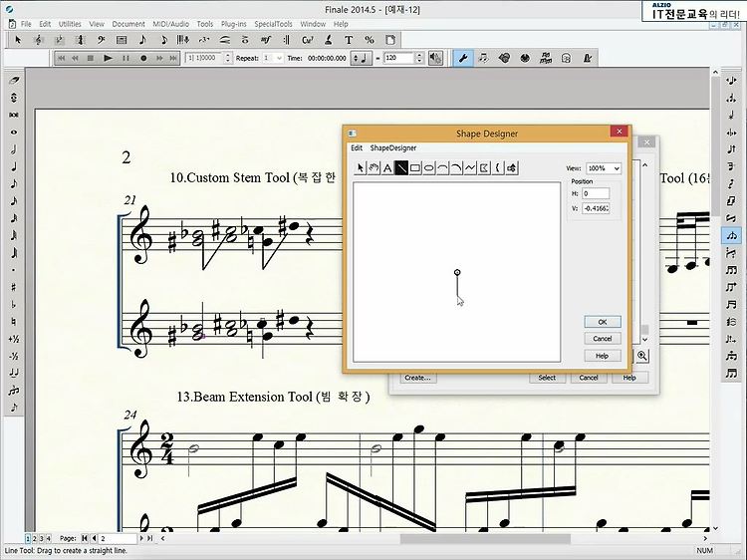Rewind to beginning in playback controls
The height and width of the screenshot is (560, 747).
point(61,58)
